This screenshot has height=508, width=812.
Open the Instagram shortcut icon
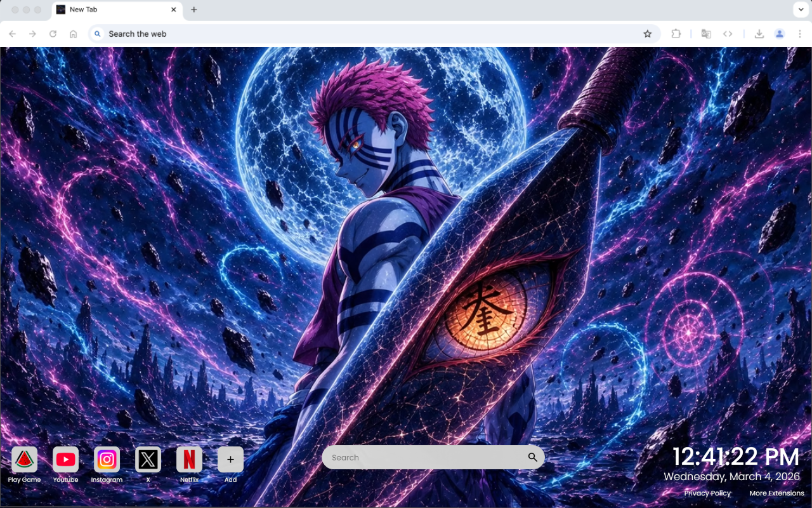[107, 459]
